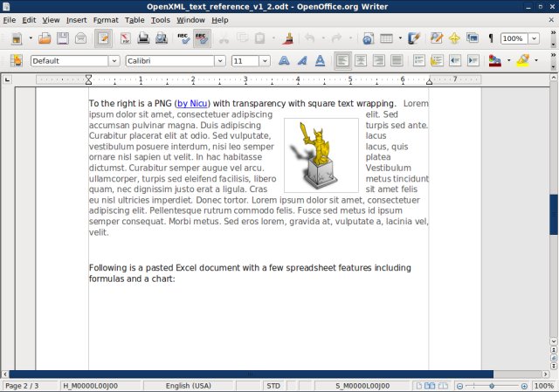Open the Table icon dropdown arrow

coord(400,38)
